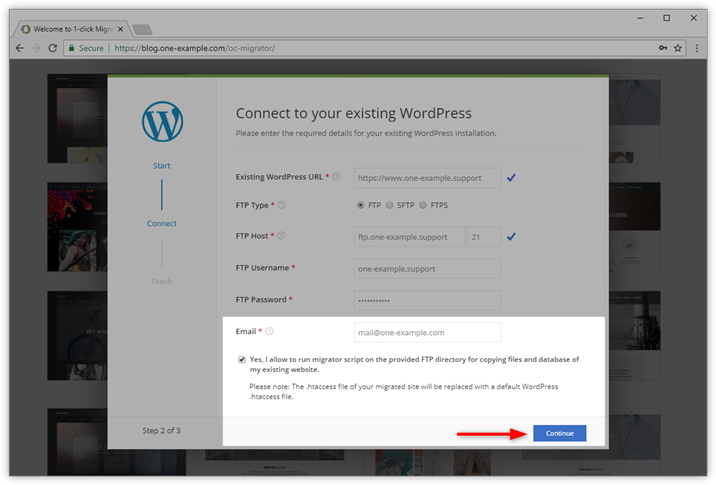Select the FTP radio option
The image size is (716, 485).
(360, 205)
